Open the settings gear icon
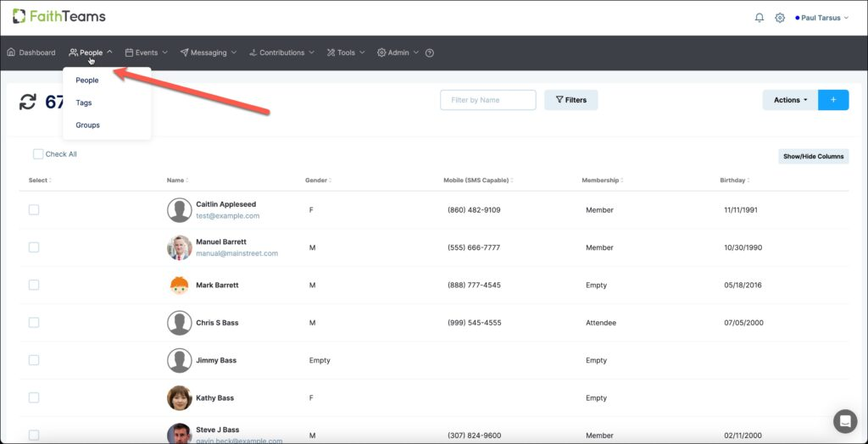868x444 pixels. (x=780, y=18)
